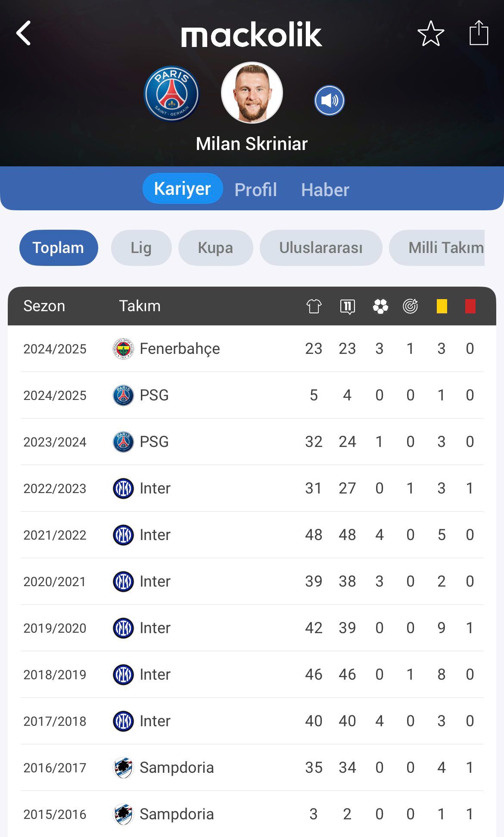Filter stats by Kupa

coord(215,248)
